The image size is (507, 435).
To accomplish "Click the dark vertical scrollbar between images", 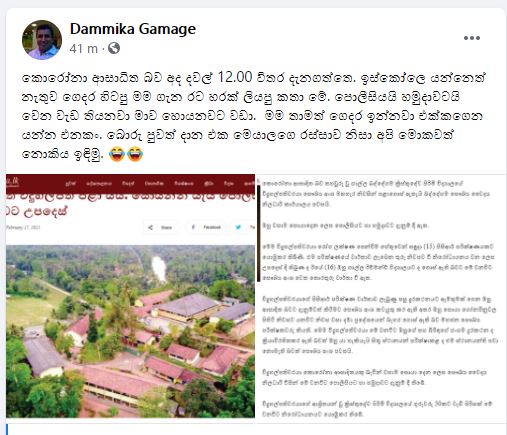I will tap(258, 233).
